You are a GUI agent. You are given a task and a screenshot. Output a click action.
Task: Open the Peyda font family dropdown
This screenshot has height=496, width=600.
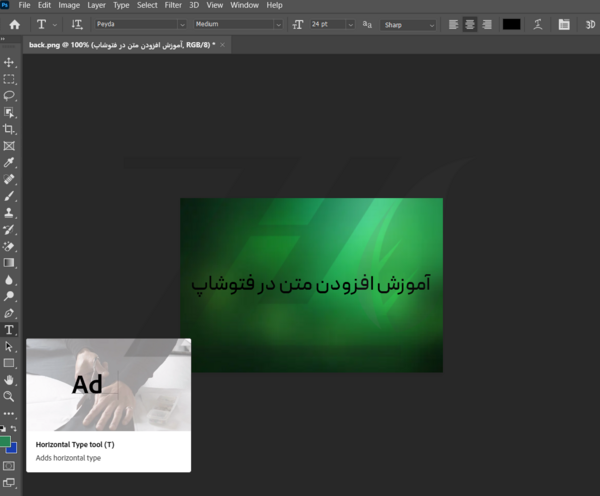pyautogui.click(x=182, y=24)
